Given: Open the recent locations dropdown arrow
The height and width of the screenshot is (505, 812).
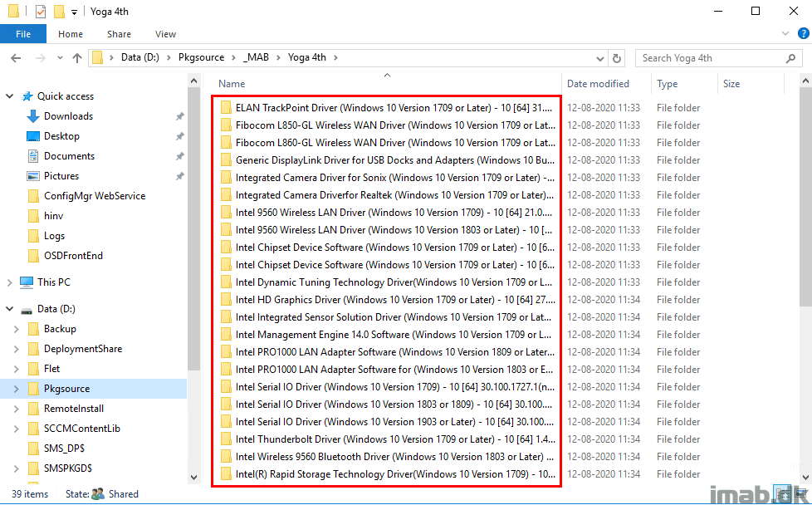Looking at the screenshot, I should pos(60,58).
